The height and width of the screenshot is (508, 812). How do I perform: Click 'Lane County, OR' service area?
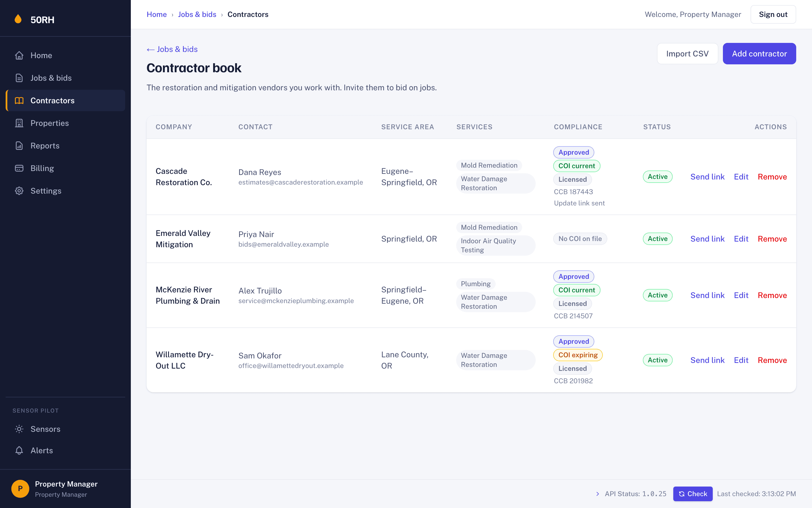click(405, 360)
